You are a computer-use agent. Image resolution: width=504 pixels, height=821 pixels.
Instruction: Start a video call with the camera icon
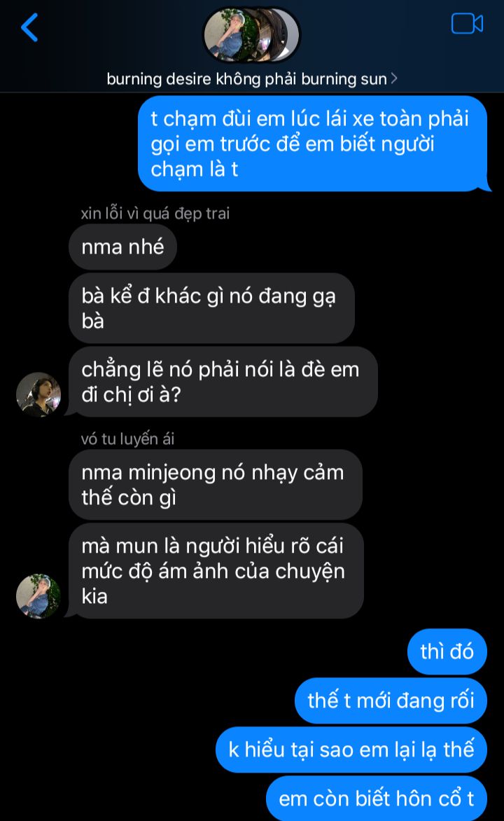pyautogui.click(x=467, y=24)
